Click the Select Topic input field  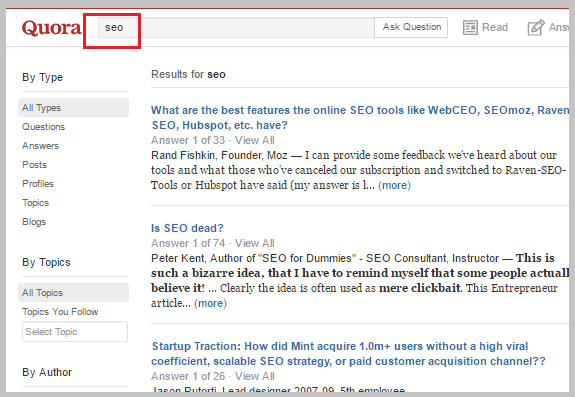point(75,332)
